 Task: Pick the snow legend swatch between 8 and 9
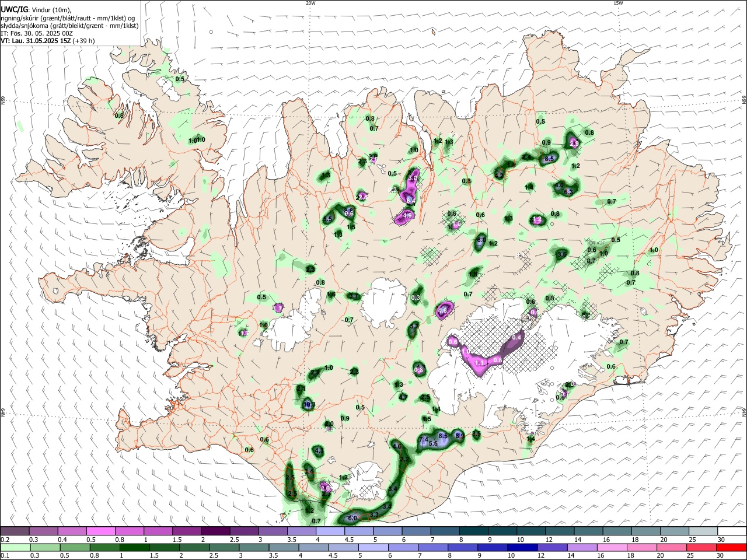click(x=474, y=531)
